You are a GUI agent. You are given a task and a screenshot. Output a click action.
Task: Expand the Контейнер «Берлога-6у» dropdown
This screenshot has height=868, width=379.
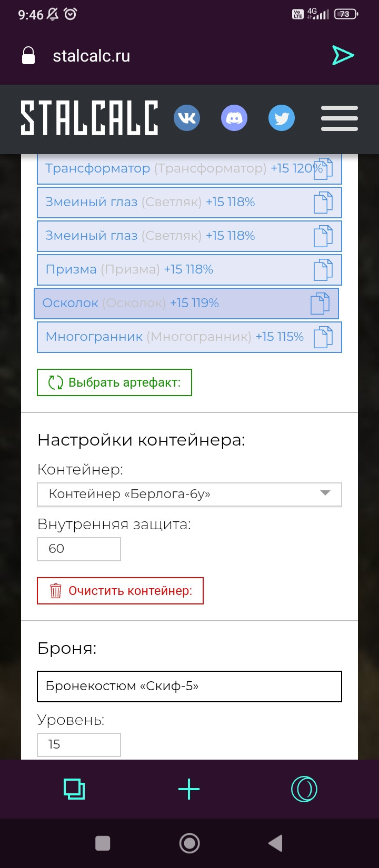point(189,494)
